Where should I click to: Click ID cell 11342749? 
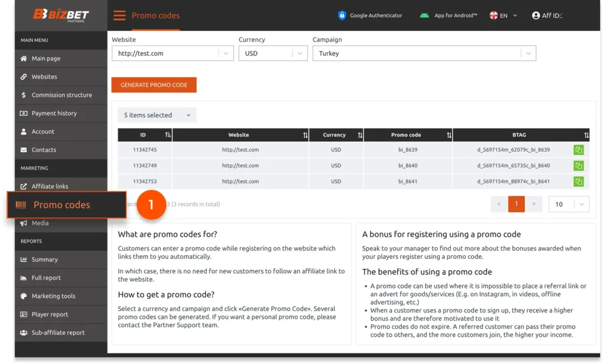[145, 165]
